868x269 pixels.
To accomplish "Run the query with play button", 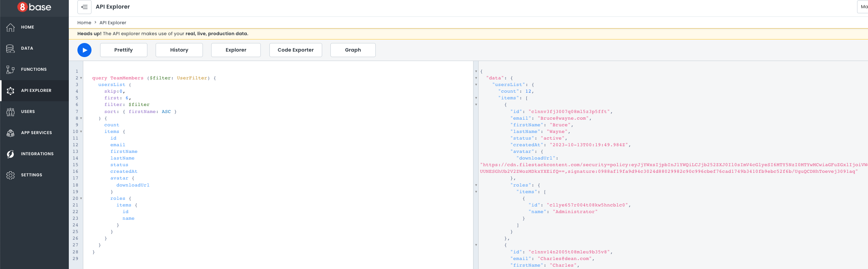I will tap(84, 50).
